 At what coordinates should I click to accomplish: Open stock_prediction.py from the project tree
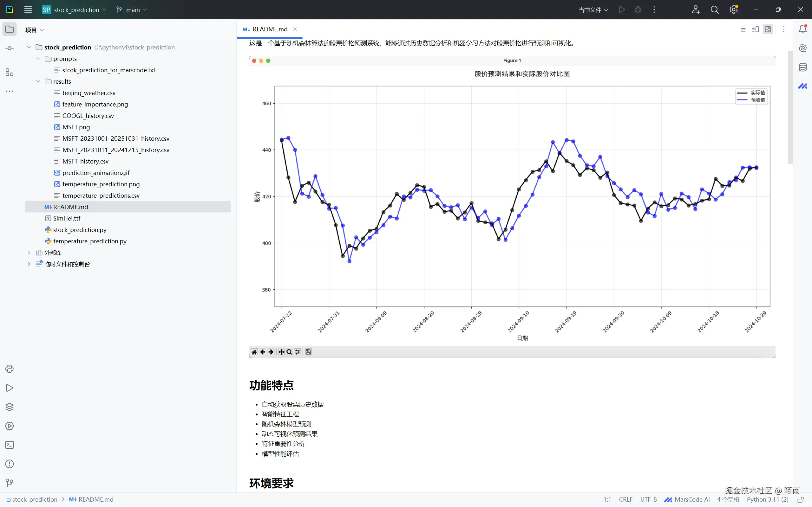(x=80, y=230)
